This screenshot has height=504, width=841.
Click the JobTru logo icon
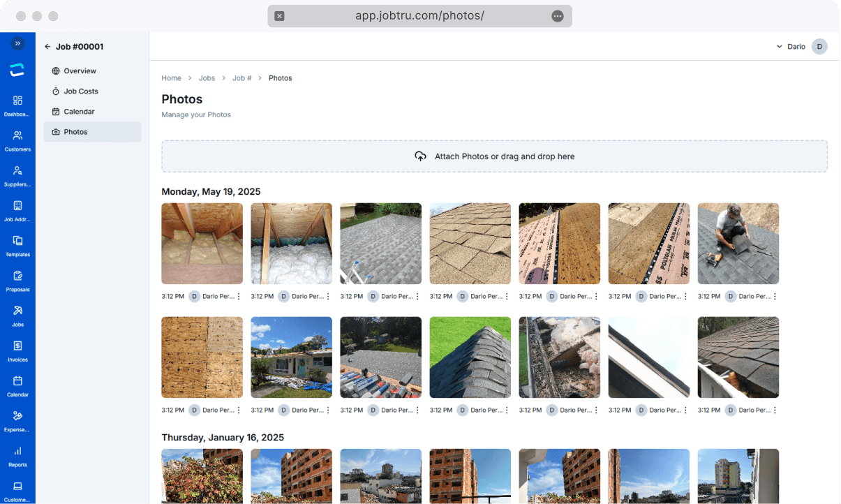[x=17, y=70]
